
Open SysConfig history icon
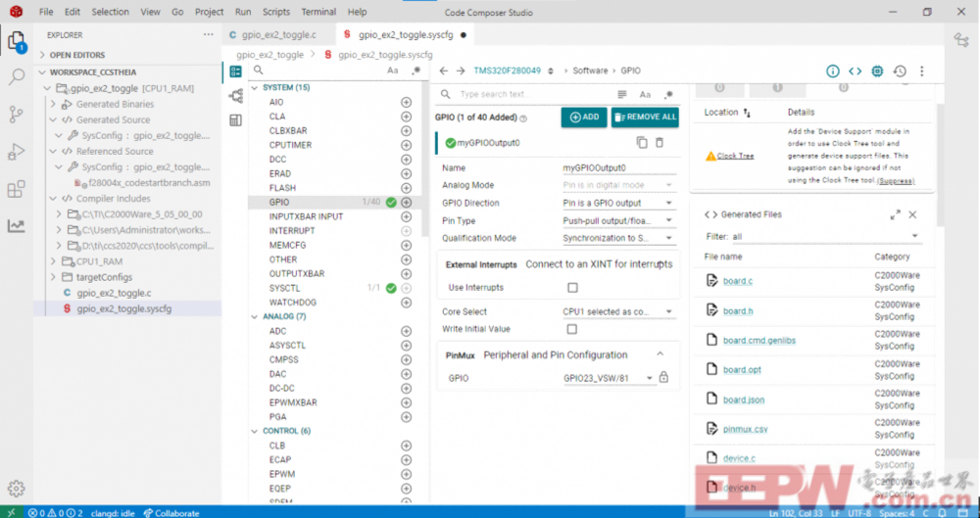[x=900, y=71]
